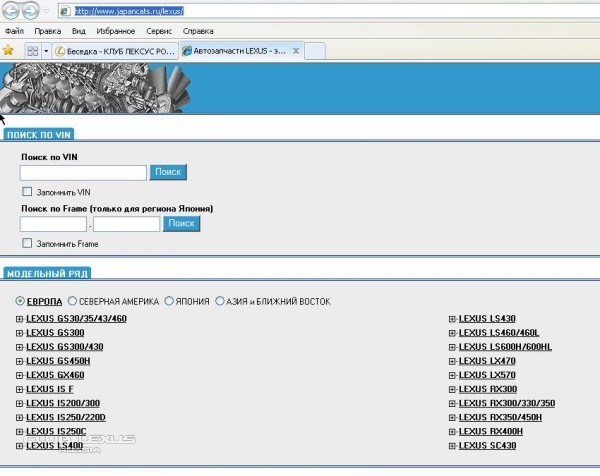
Task: Expand the LEXUS RX300 model node
Action: tap(452, 389)
